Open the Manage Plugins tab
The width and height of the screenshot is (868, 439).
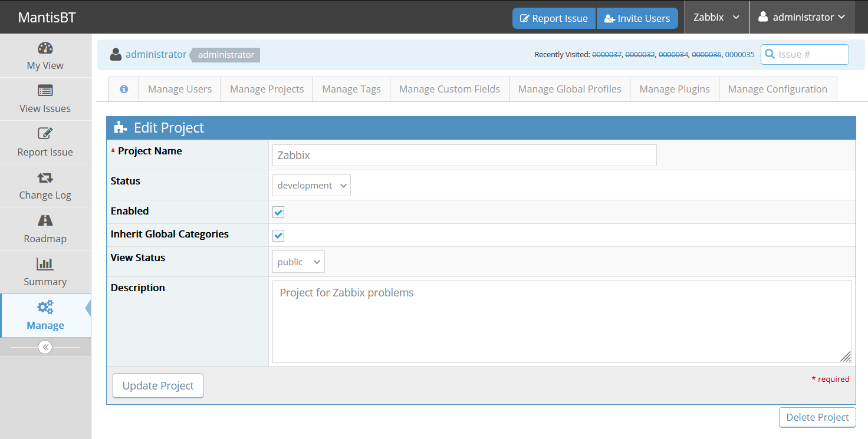click(675, 89)
